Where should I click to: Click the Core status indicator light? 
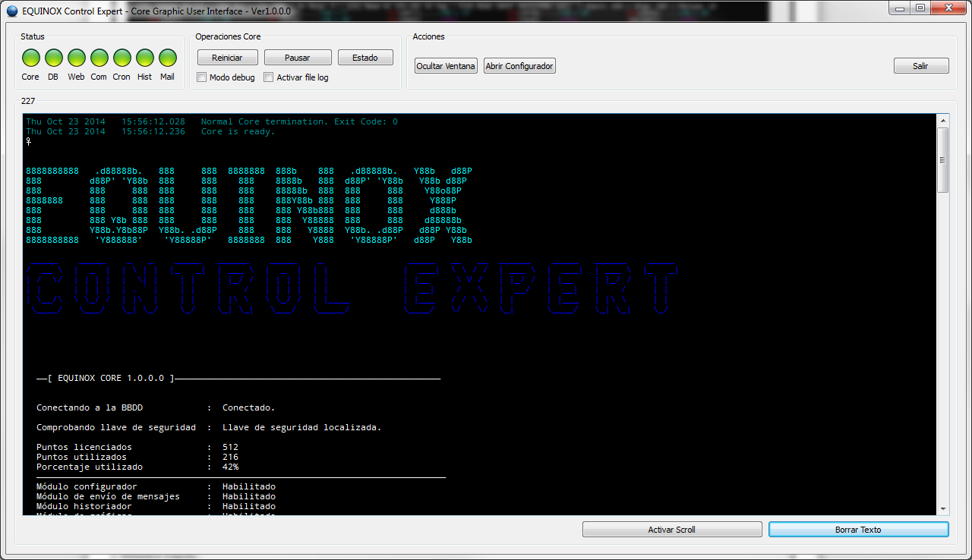tap(30, 58)
